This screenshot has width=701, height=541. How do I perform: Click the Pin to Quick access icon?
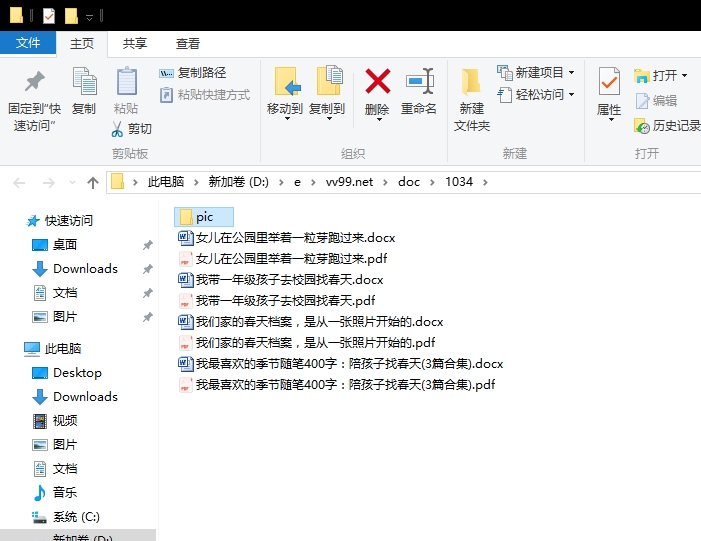click(34, 82)
